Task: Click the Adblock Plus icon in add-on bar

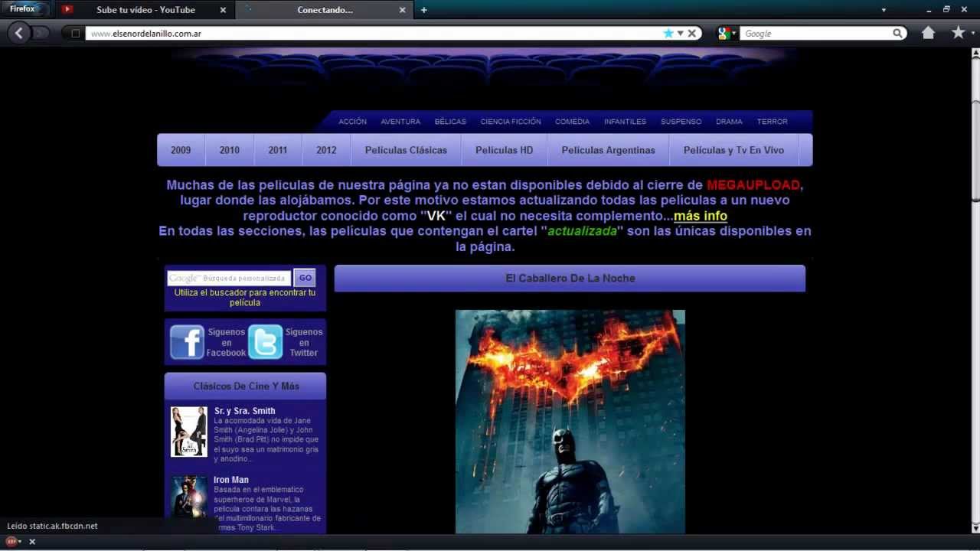Action: [x=11, y=542]
